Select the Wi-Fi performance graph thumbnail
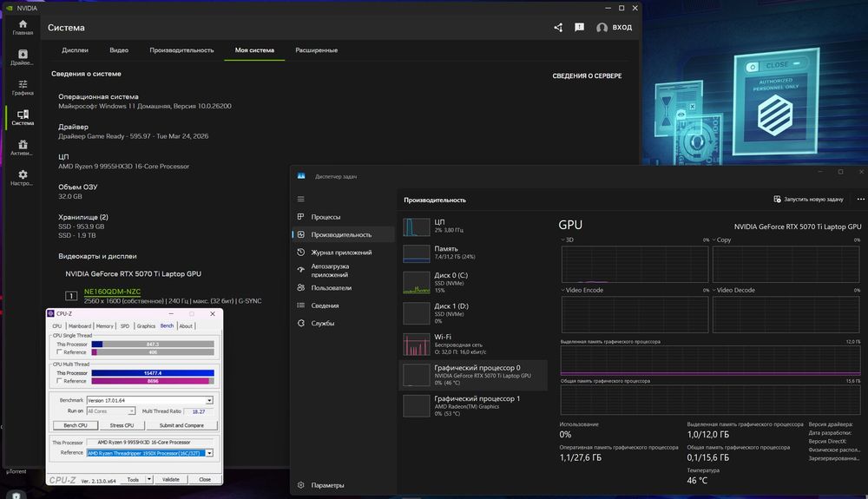This screenshot has width=868, height=499. [417, 345]
